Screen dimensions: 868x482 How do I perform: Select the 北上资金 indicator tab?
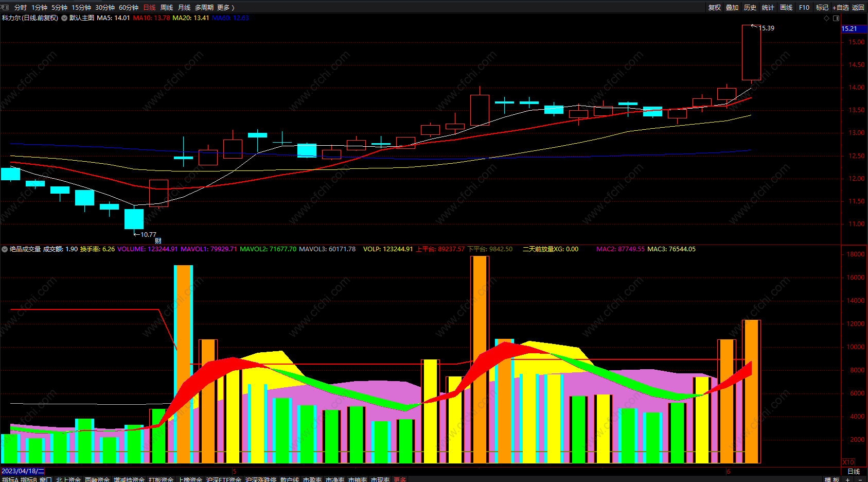[68, 479]
